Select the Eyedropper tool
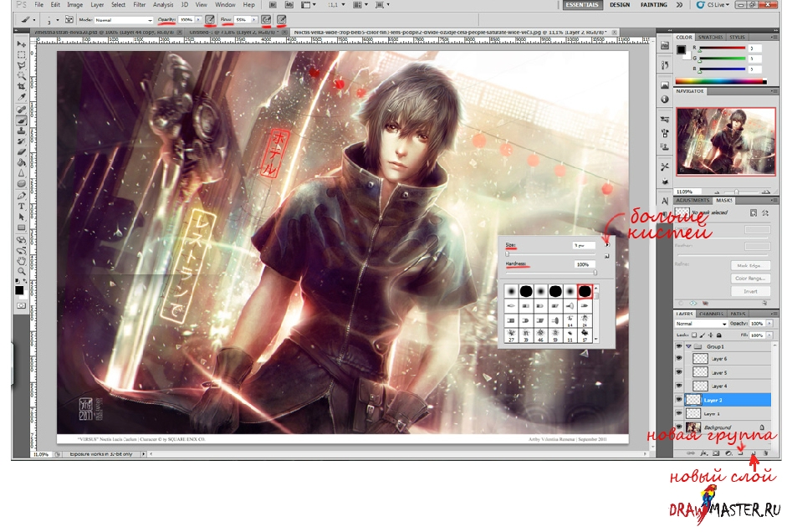The image size is (787, 532). (x=21, y=97)
